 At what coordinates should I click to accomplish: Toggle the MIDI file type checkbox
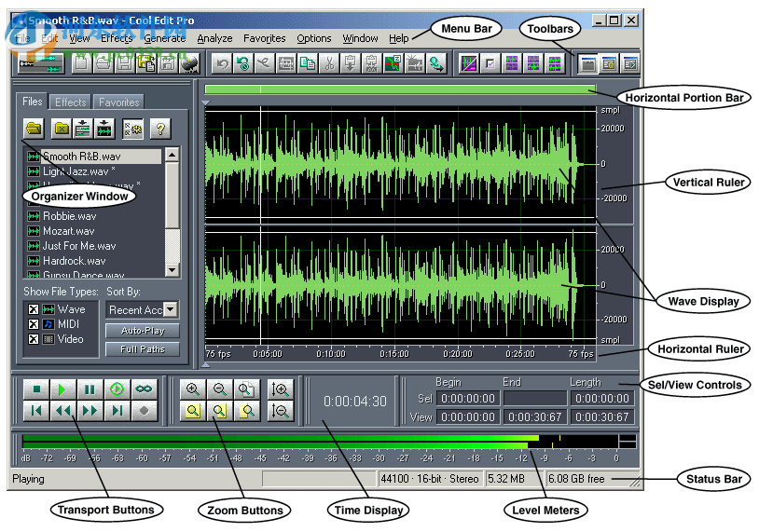click(x=34, y=324)
